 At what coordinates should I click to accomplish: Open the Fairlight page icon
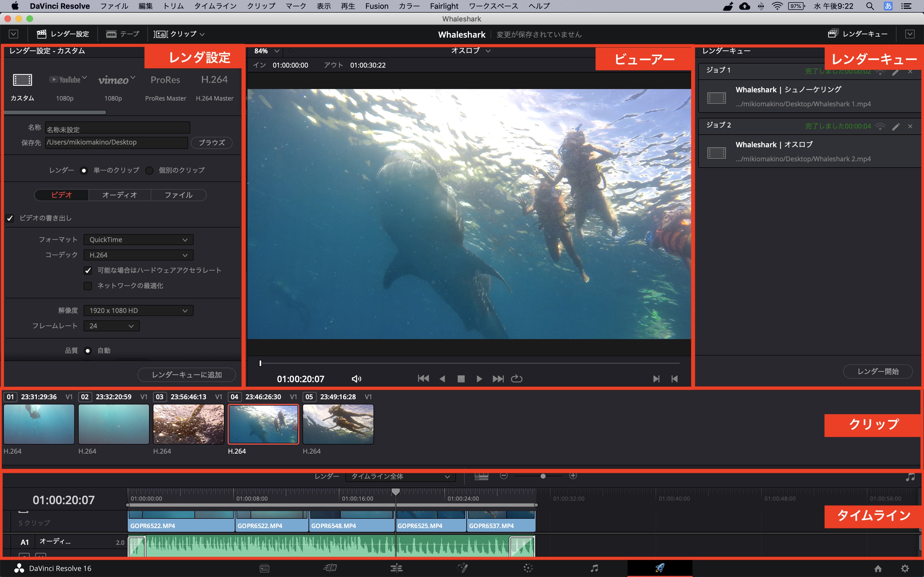click(594, 568)
